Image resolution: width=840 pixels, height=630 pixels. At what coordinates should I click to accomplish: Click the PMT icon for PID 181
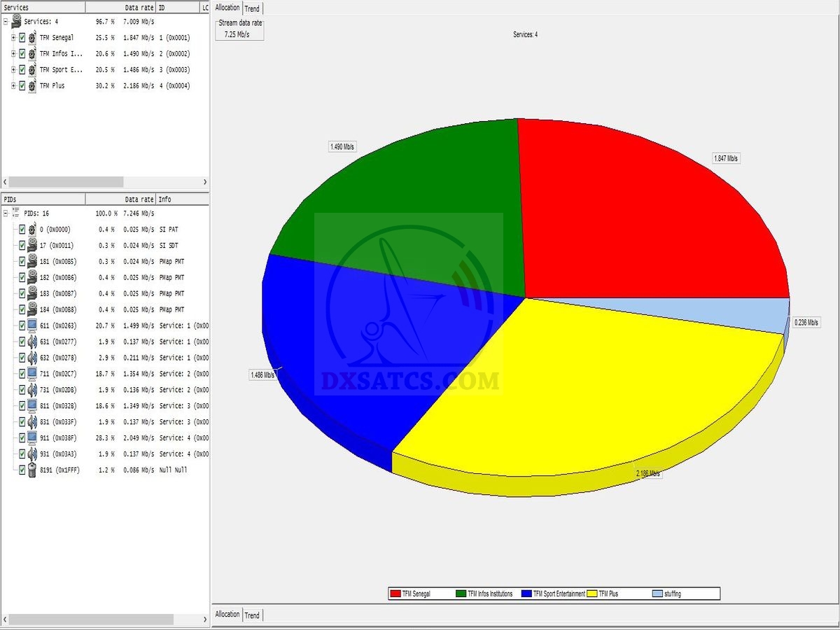point(31,262)
